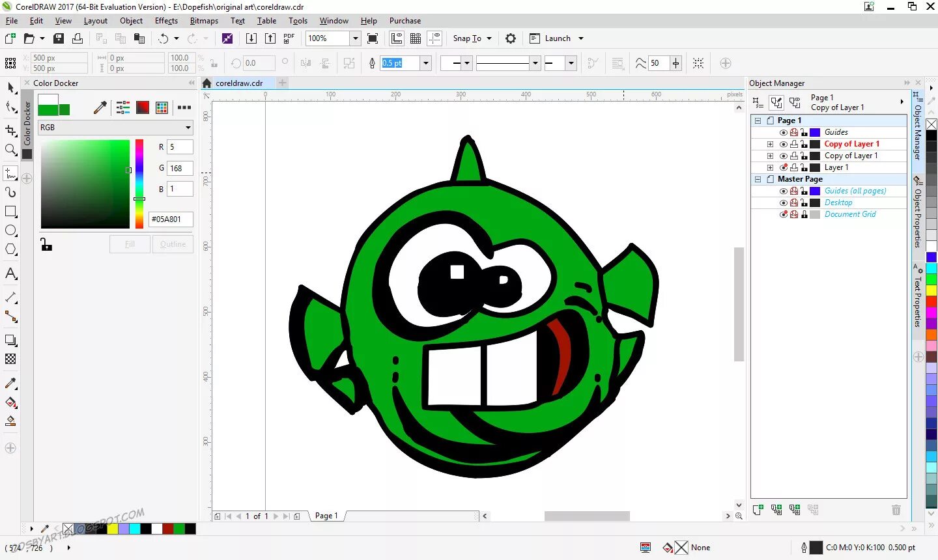Open the zoom level 100% dropdown
This screenshot has height=560, width=938.
pyautogui.click(x=355, y=38)
